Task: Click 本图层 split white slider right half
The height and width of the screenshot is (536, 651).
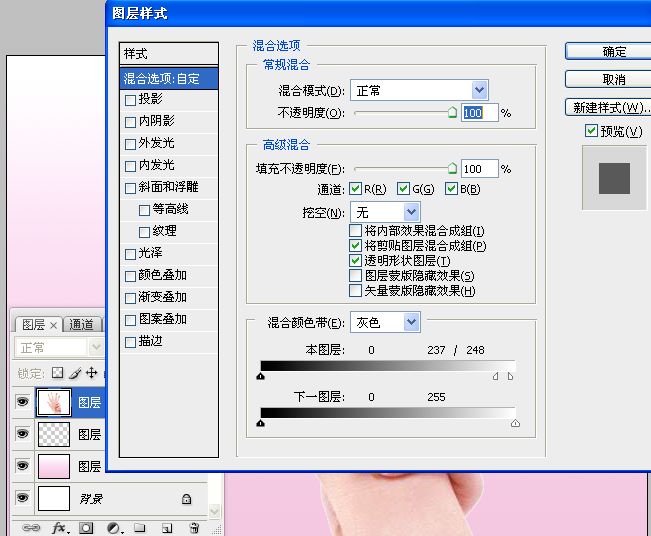Action: pos(510,376)
